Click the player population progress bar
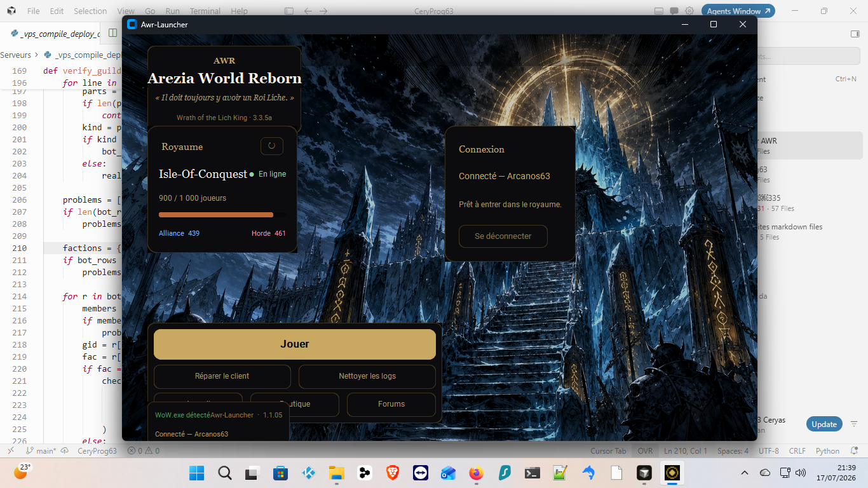Image resolution: width=868 pixels, height=488 pixels. (222, 215)
